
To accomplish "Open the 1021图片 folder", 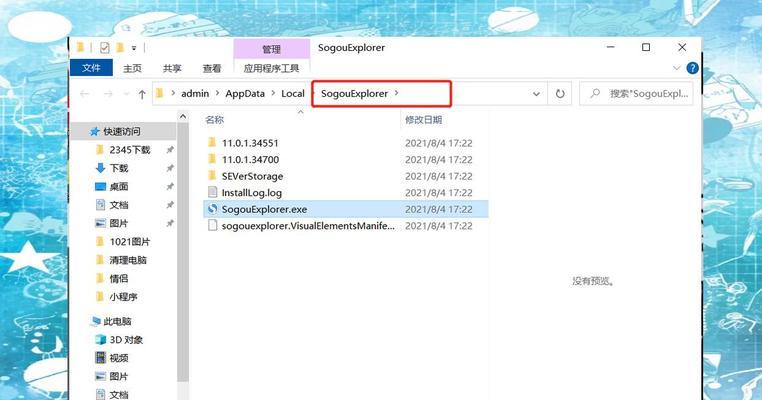I will tap(130, 242).
